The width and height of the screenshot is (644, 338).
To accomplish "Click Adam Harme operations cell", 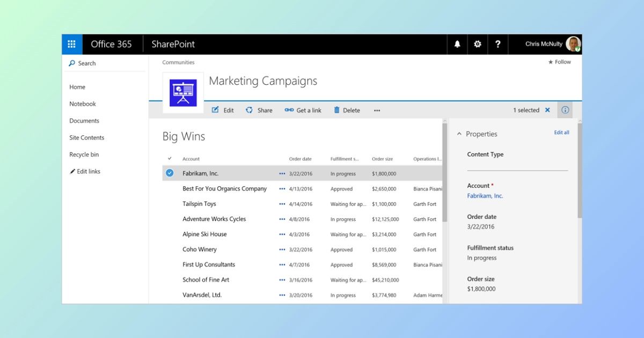I will (x=428, y=295).
